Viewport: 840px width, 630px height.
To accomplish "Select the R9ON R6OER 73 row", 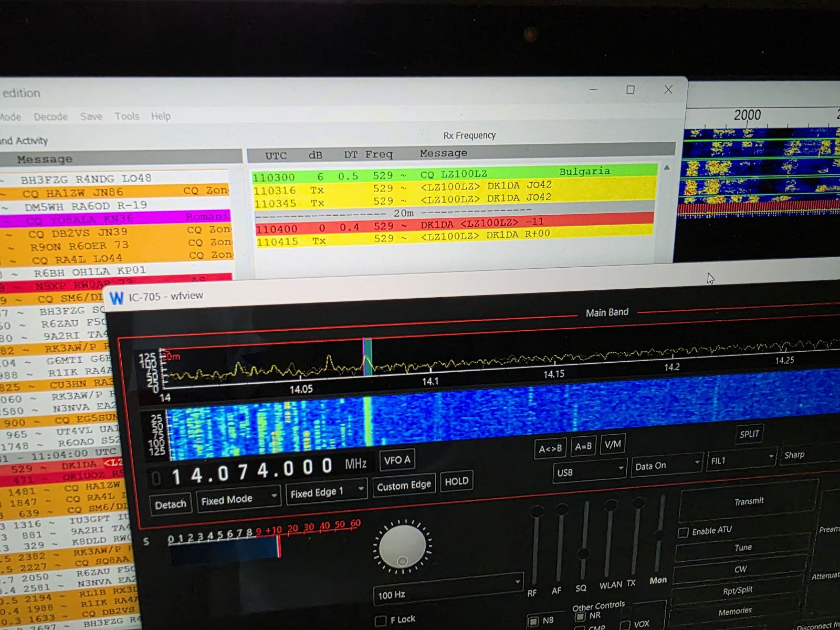I will [117, 245].
